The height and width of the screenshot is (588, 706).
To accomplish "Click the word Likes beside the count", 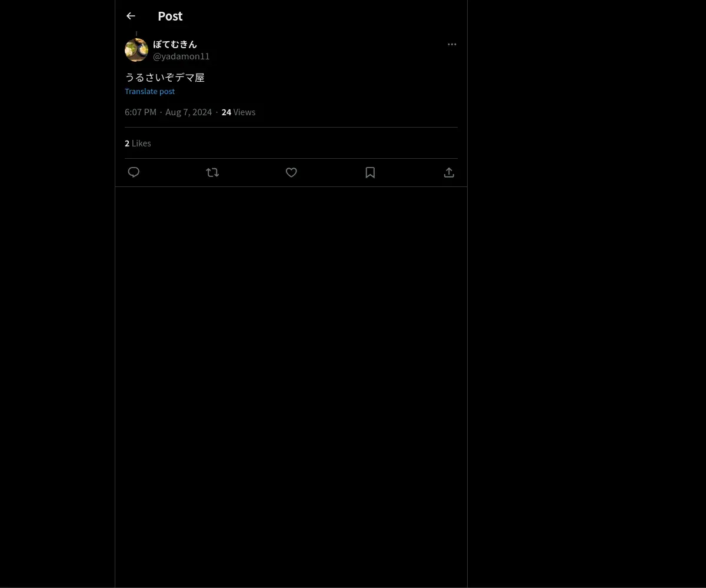I will tap(141, 143).
